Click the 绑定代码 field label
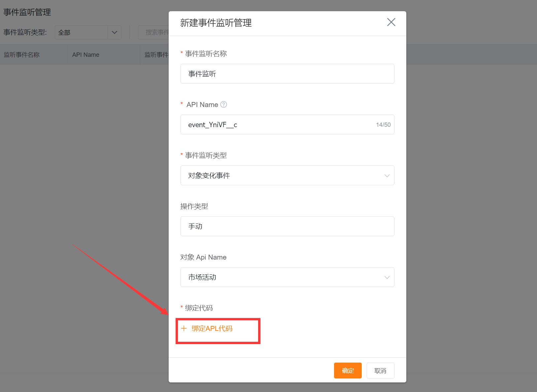Image resolution: width=537 pixels, height=392 pixels. 199,308
